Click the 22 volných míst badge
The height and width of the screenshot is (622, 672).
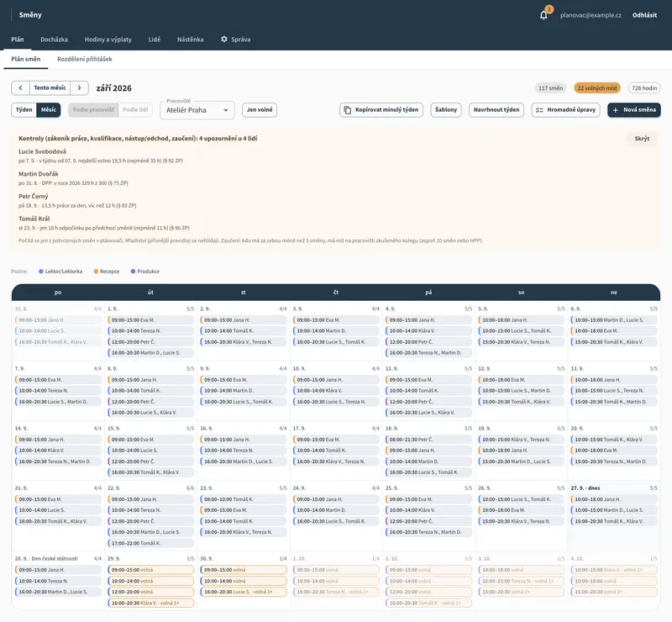597,88
